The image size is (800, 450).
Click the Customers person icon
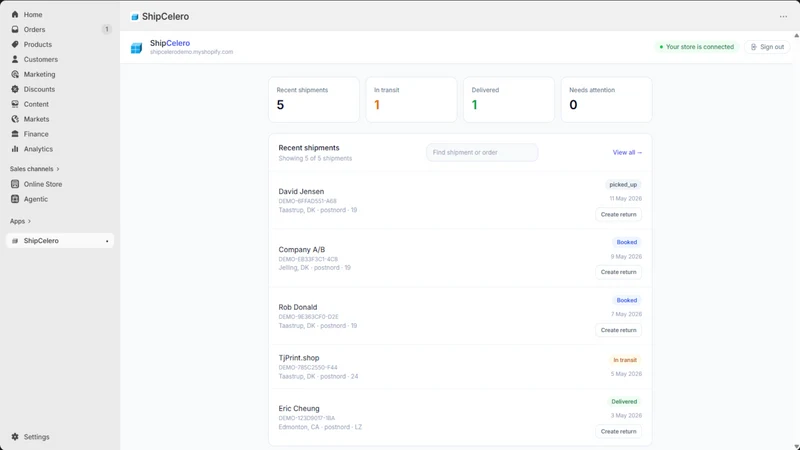click(15, 59)
